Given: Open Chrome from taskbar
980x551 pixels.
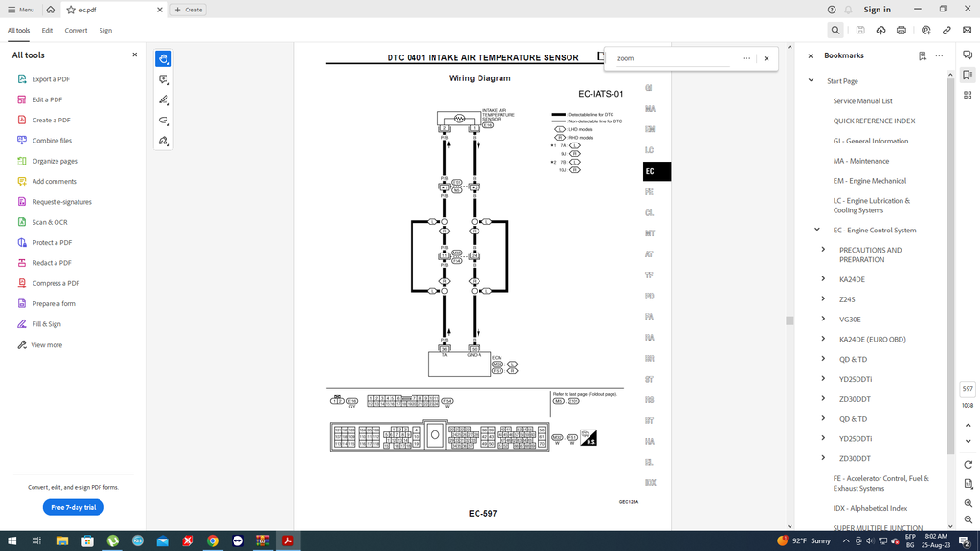Looking at the screenshot, I should click(212, 541).
